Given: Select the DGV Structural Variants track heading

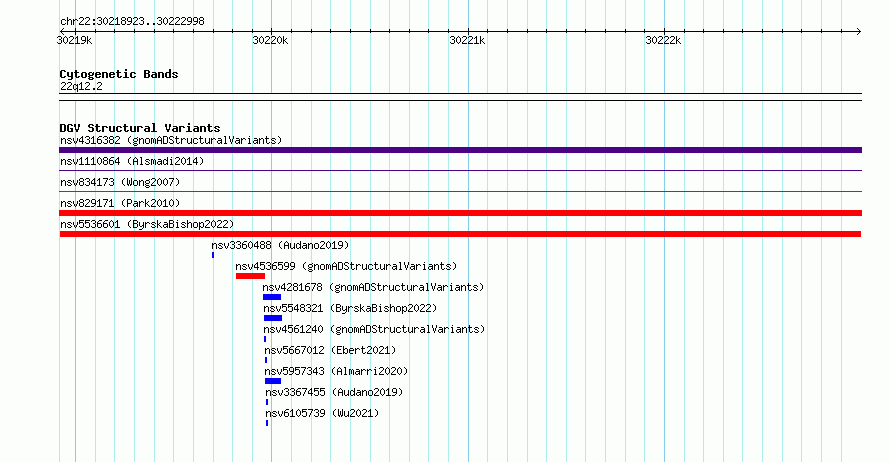Looking at the screenshot, I should (140, 128).
